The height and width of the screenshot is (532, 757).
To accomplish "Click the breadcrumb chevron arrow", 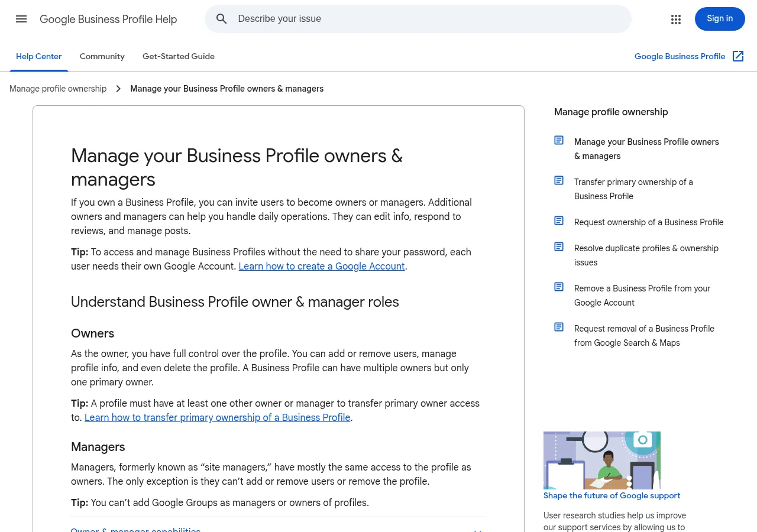I will coord(118,89).
